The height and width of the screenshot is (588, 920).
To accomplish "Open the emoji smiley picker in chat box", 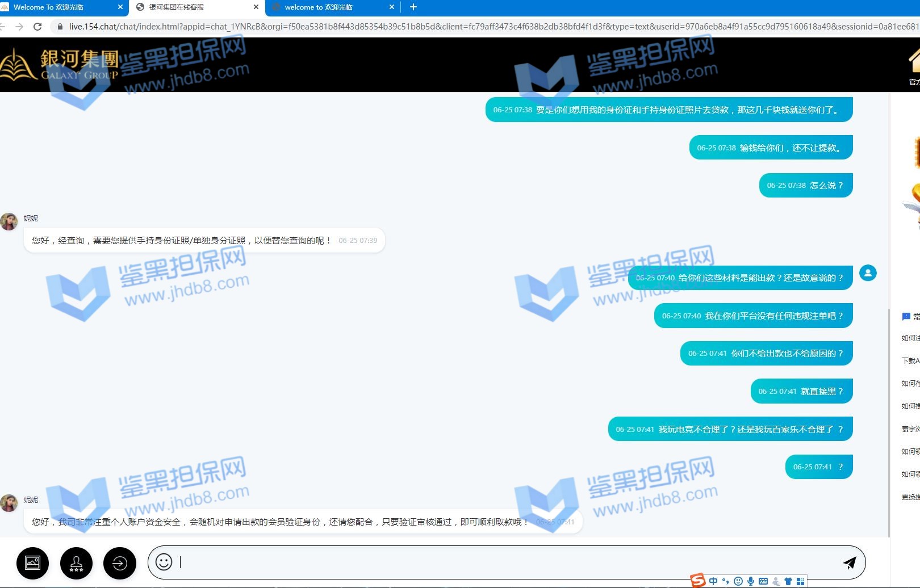I will click(164, 562).
